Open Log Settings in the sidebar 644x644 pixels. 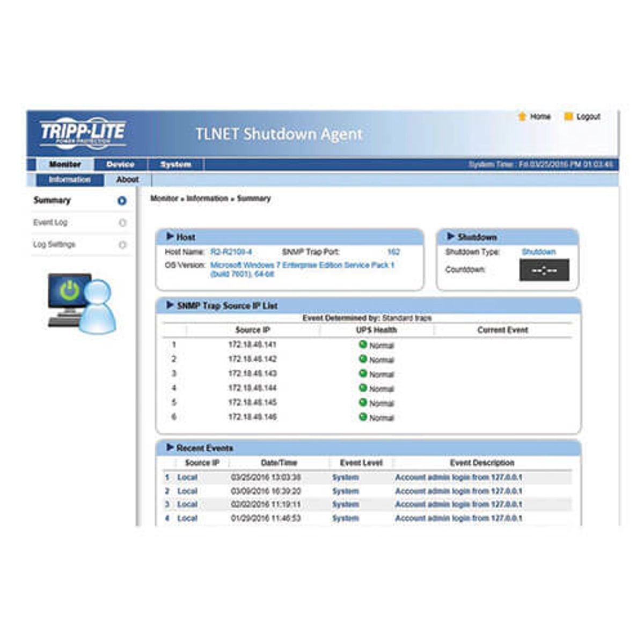pos(54,244)
